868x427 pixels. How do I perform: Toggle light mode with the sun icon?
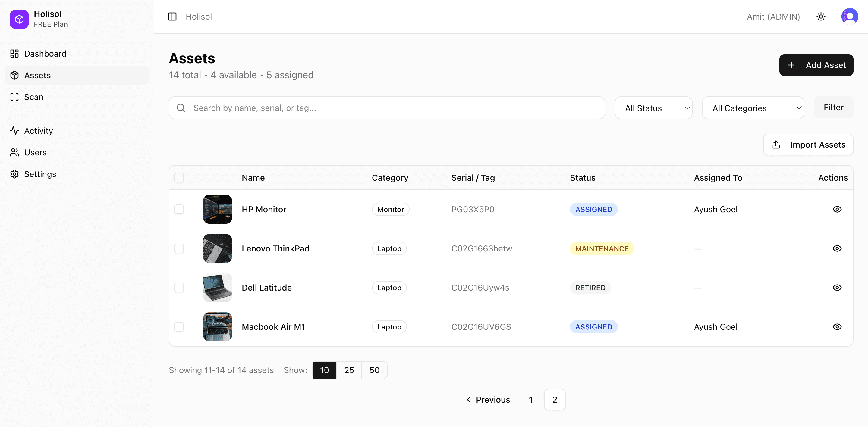tap(821, 17)
